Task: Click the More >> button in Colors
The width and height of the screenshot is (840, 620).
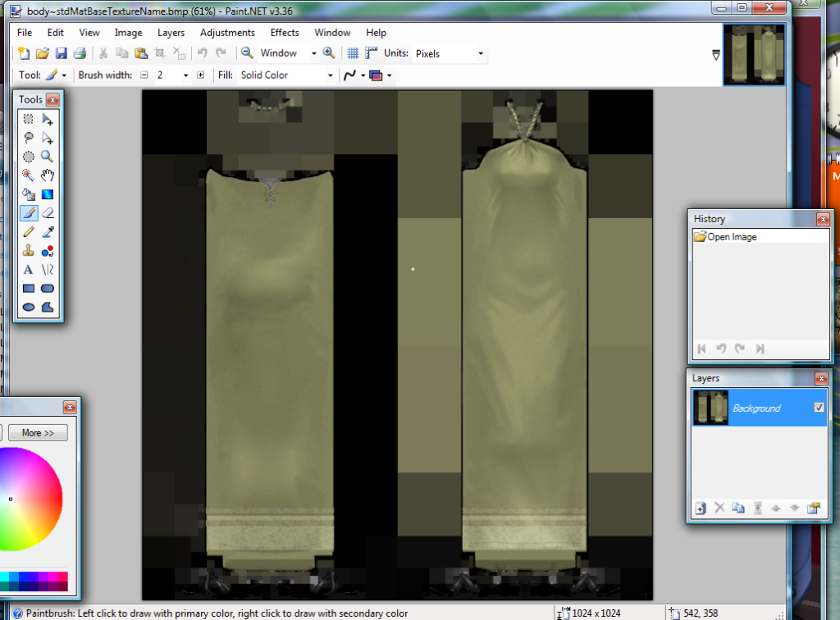Action: [38, 433]
